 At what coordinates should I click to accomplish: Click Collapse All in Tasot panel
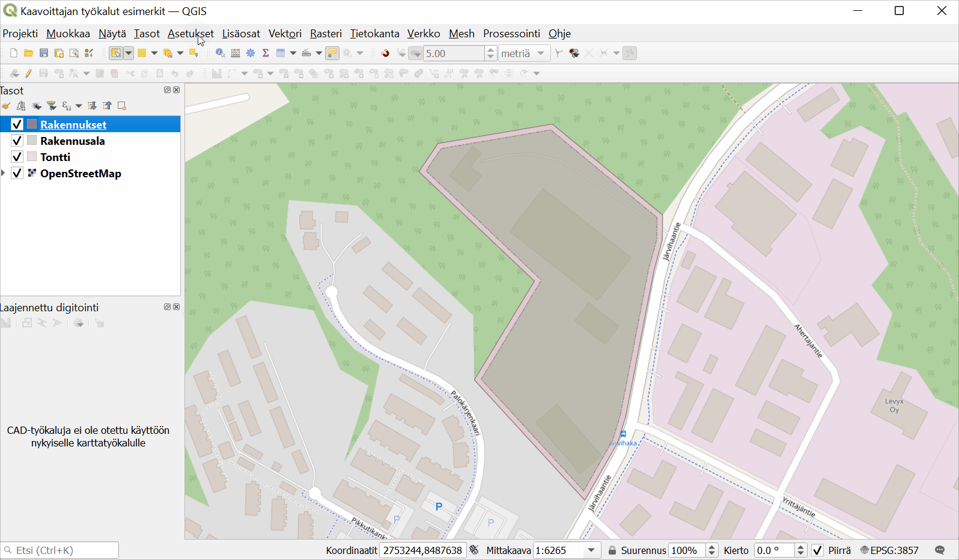coord(107,106)
